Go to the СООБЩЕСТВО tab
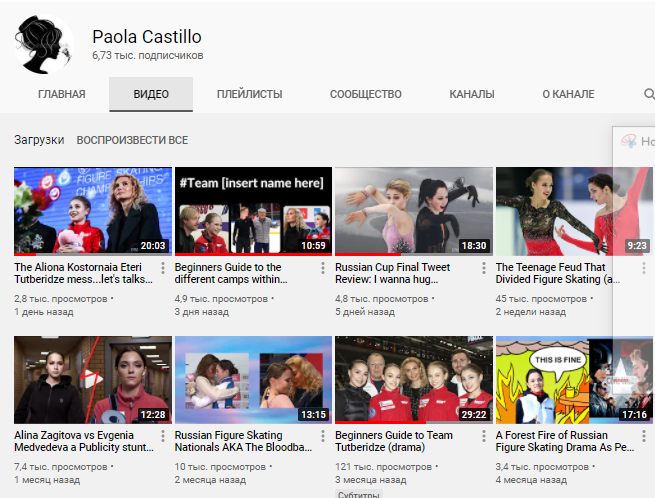This screenshot has width=655, height=498. pyautogui.click(x=366, y=94)
